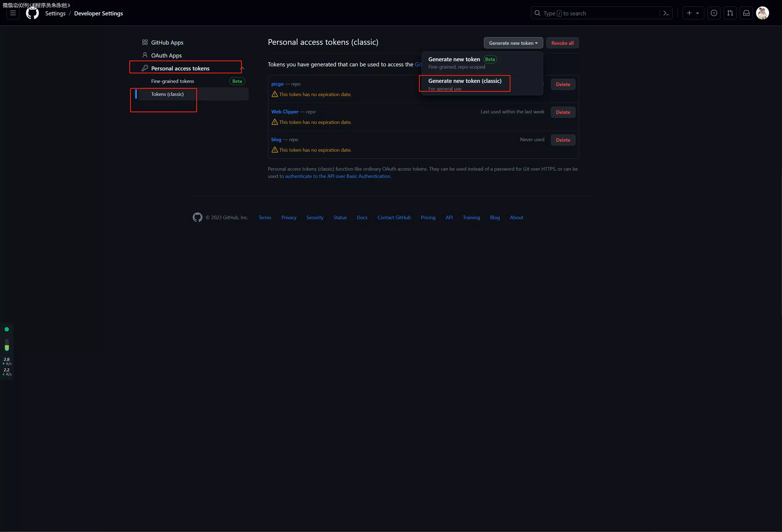This screenshot has width=782, height=532.
Task: Open the pull requests icon in the header
Action: [x=730, y=13]
